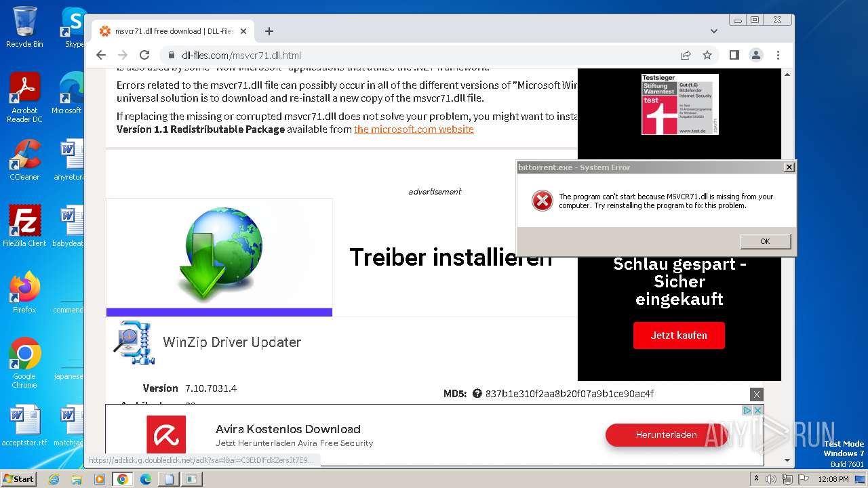The width and height of the screenshot is (868, 488).
Task: Click the Avira logo in the banner ad
Action: point(166,434)
